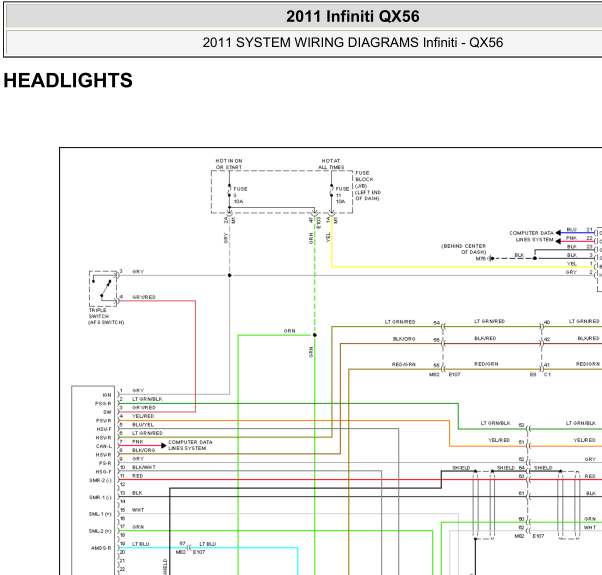The image size is (602, 575).
Task: Click "COMPUTER DATA LINES SYSTEM" beside the BLU pin 21 wire
Action: [531, 236]
